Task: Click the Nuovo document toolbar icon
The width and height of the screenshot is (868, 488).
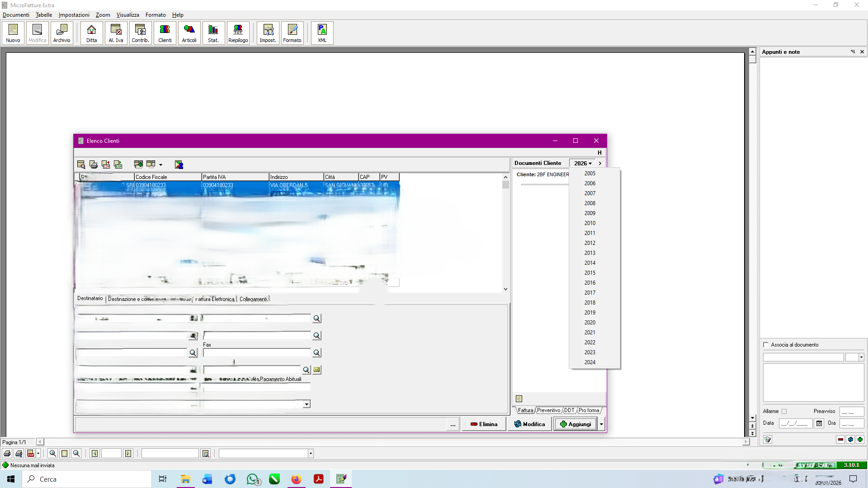Action: tap(13, 33)
